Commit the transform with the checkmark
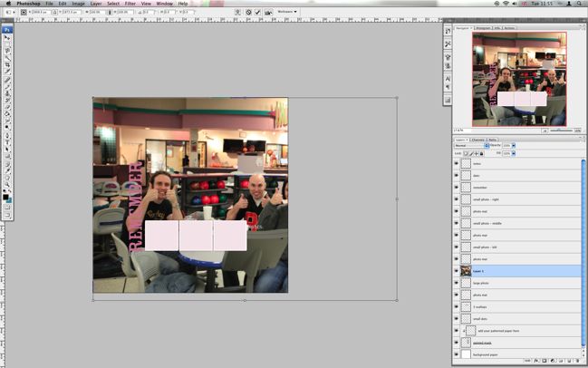The height and width of the screenshot is (368, 588). 257,12
